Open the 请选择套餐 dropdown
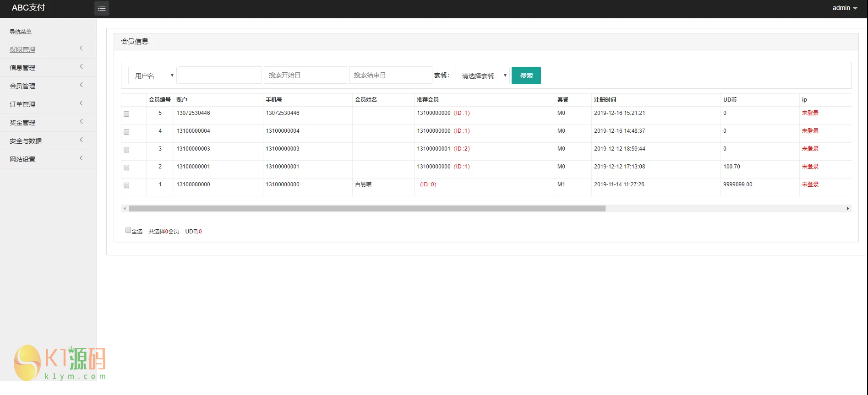The height and width of the screenshot is (395, 868). tap(482, 76)
